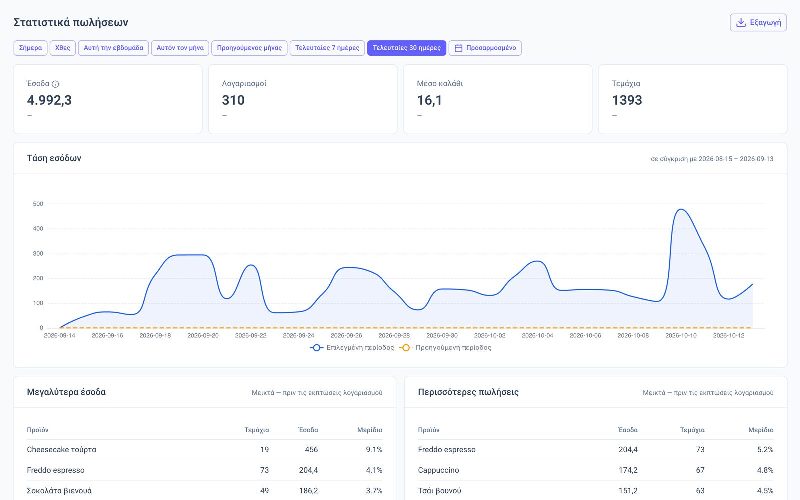Click the info icon next to Έσοδα
The image size is (800, 500).
pos(56,84)
